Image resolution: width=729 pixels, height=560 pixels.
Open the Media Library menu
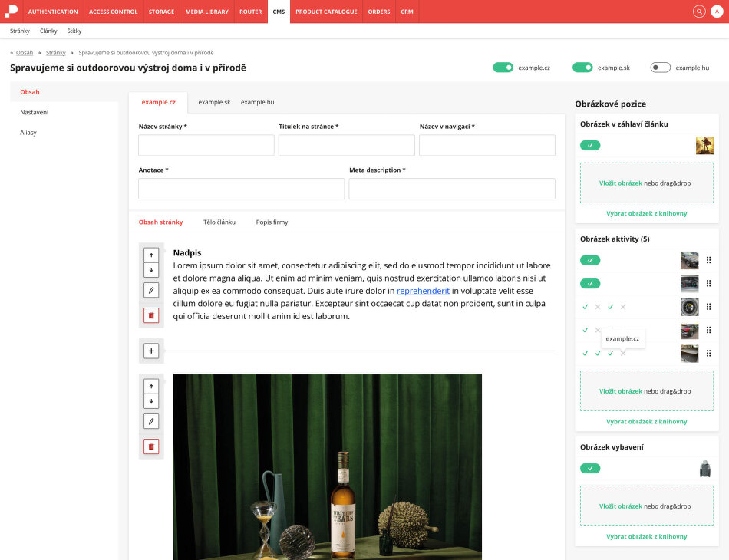pos(207,12)
